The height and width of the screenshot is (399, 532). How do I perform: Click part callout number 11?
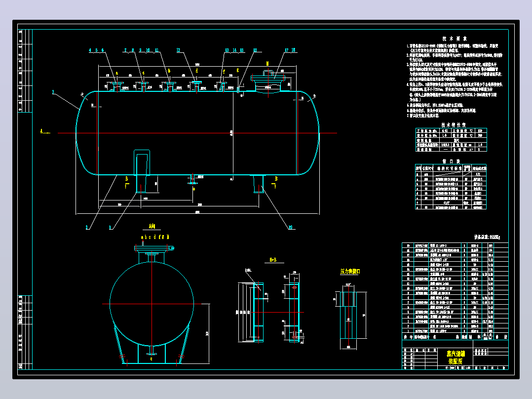coord(156,50)
